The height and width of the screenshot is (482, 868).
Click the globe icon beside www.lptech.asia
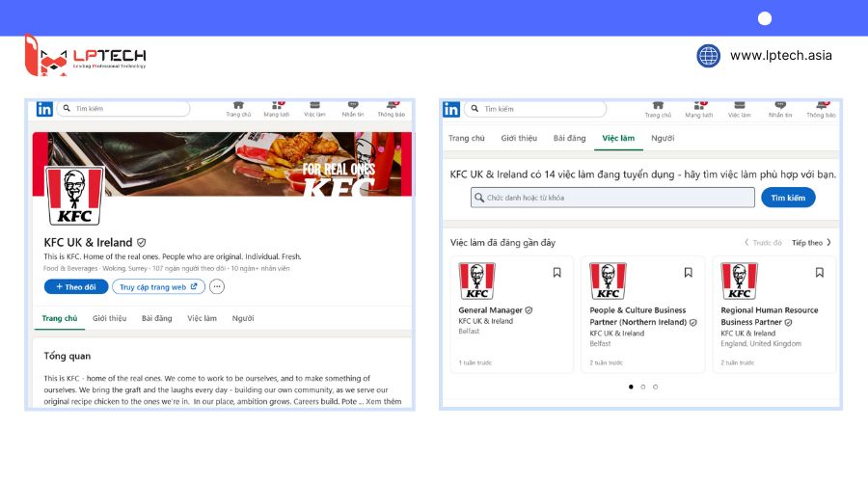709,56
